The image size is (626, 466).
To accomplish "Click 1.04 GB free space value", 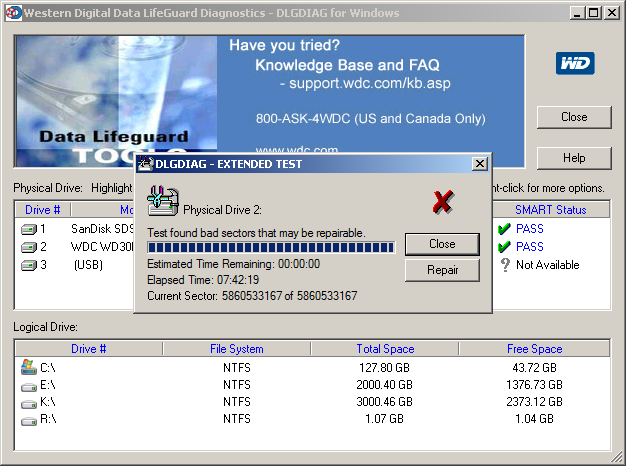I will point(535,419).
